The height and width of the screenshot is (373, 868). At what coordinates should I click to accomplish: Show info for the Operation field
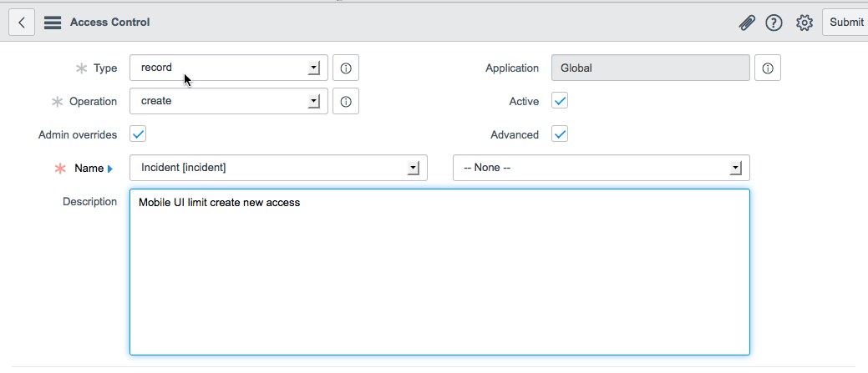point(346,101)
